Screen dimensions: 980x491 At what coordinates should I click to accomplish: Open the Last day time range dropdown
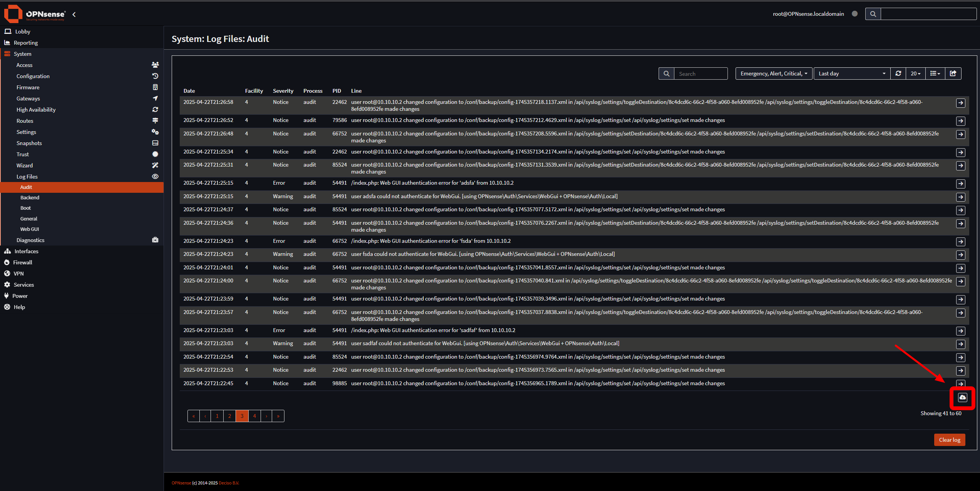[x=851, y=73]
